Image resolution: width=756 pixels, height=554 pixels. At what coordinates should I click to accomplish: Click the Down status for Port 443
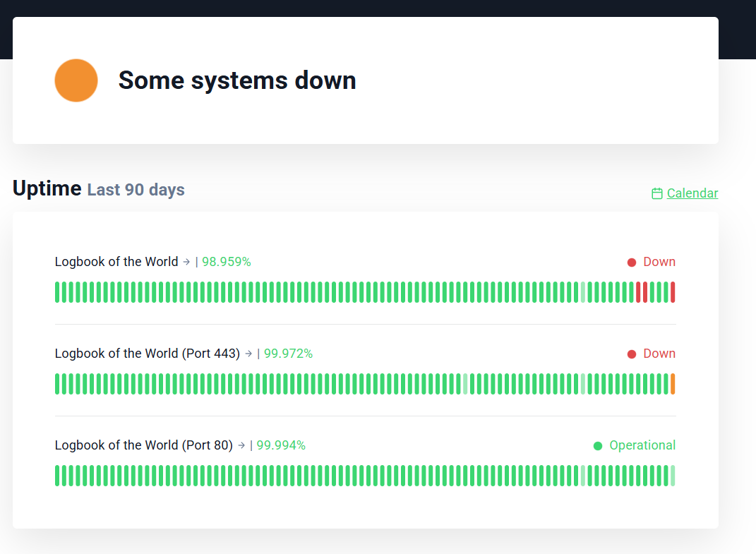click(x=659, y=354)
